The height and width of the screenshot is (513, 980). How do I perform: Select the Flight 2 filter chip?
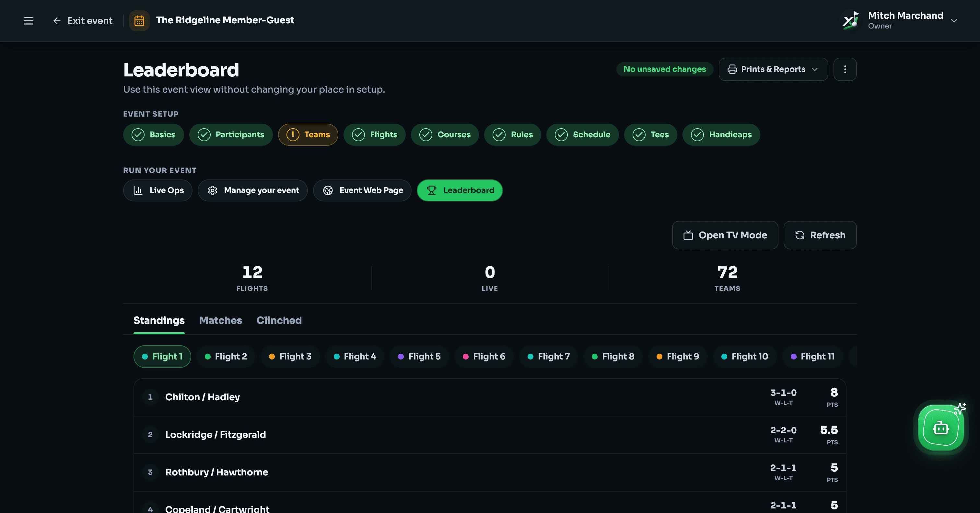click(x=226, y=357)
